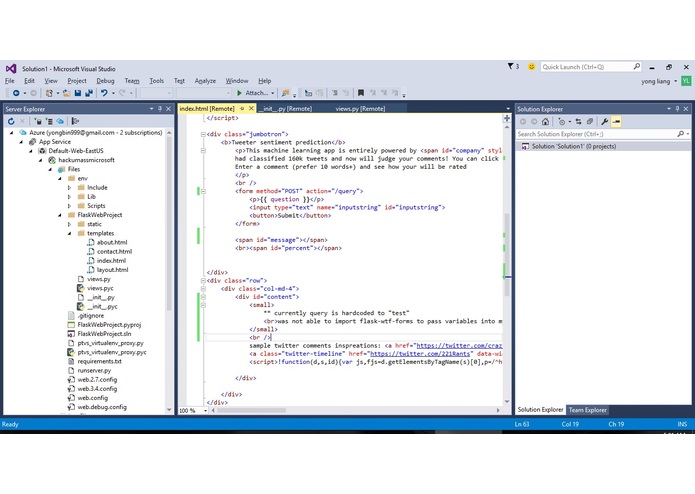Screen dimensions: 695x494
Task: Open the Tools menu
Action: point(156,81)
